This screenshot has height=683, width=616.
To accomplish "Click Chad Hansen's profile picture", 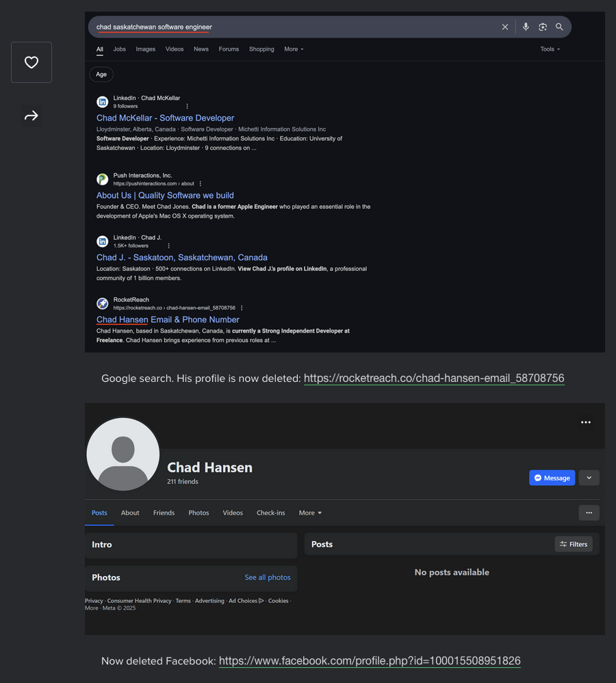I will (123, 454).
